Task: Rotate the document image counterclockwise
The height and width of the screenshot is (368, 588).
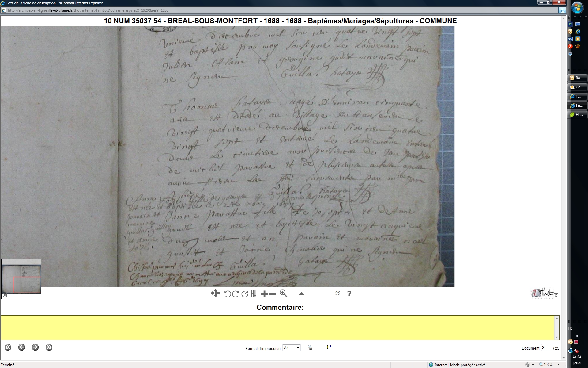Action: point(228,294)
